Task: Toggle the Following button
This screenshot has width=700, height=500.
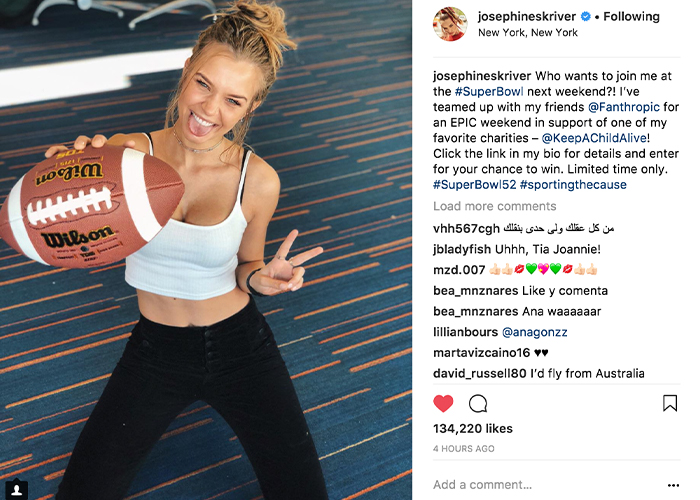Action: pos(631,17)
